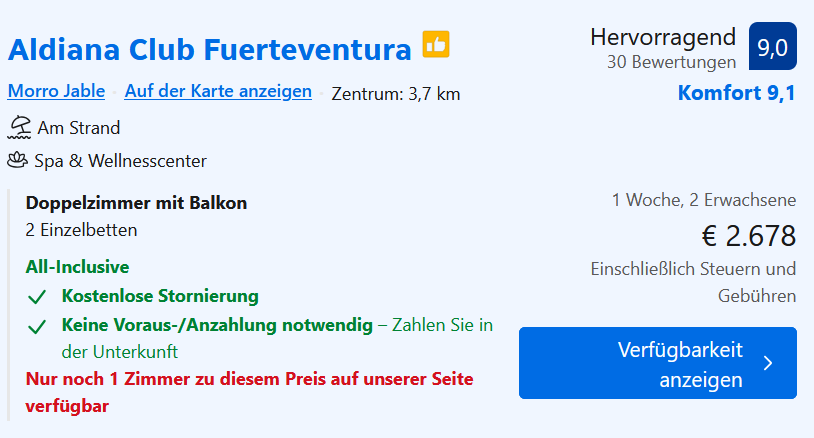814x438 pixels.
Task: Click the spa lotus flower icon
Action: click(18, 160)
